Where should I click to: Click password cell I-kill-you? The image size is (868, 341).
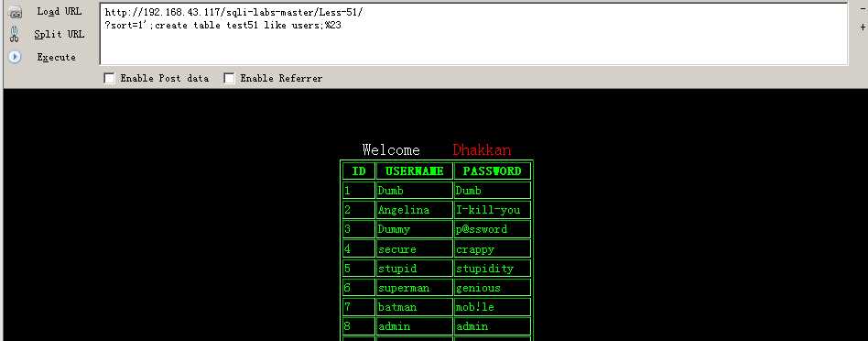492,210
